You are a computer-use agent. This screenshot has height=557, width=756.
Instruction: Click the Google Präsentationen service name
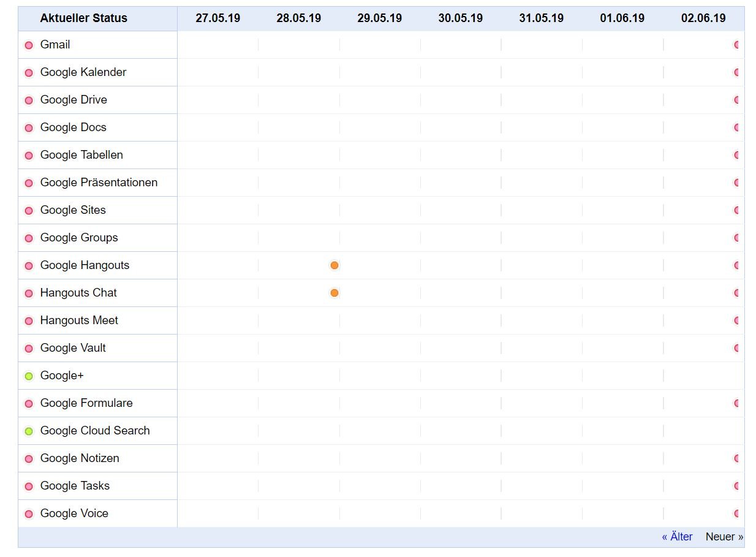pyautogui.click(x=99, y=183)
